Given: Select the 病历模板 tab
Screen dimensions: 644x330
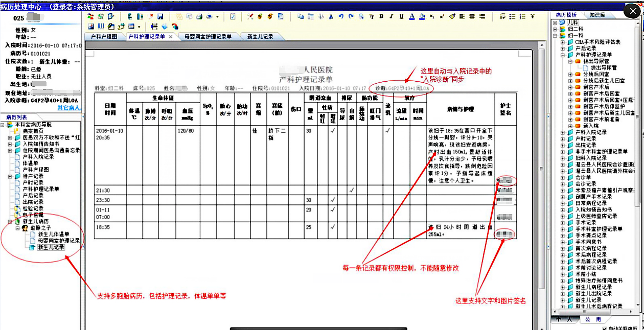Looking at the screenshot, I should (566, 15).
